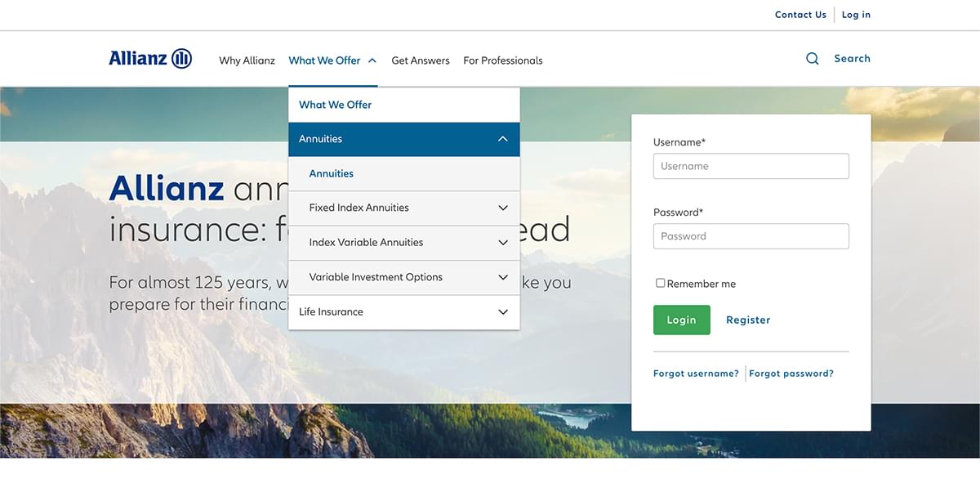980x497 pixels.
Task: Click the Contact Us link
Action: [800, 15]
